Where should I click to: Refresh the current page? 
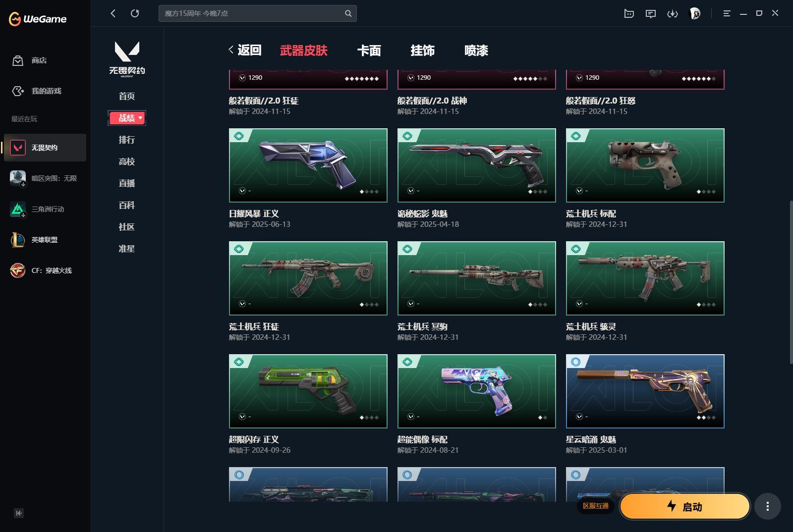(135, 13)
